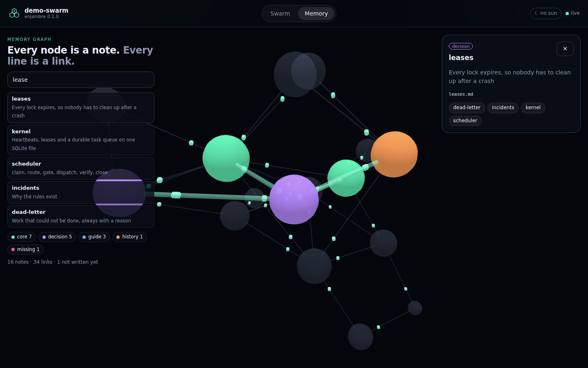Click the MEMORY GRAPH heading label
The height and width of the screenshot is (368, 588).
(29, 39)
